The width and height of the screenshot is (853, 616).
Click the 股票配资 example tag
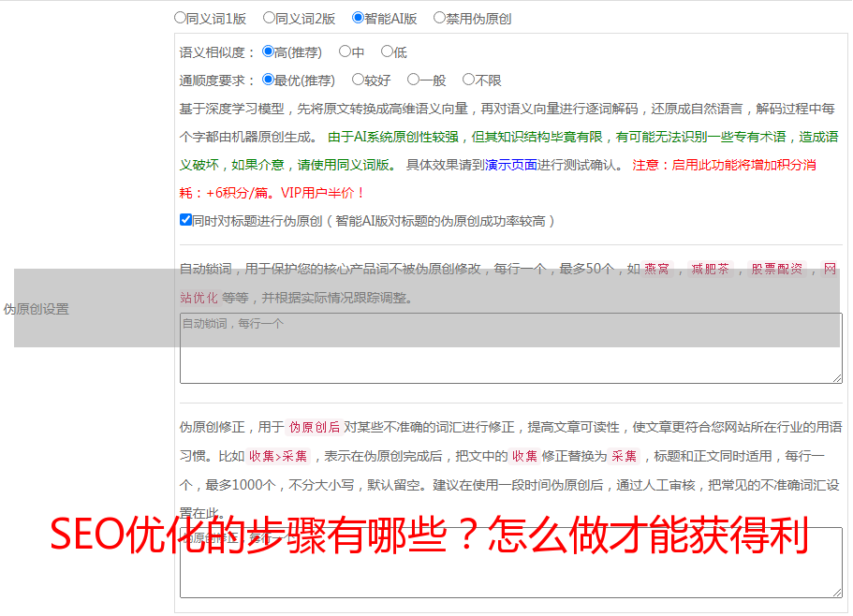[x=777, y=269]
